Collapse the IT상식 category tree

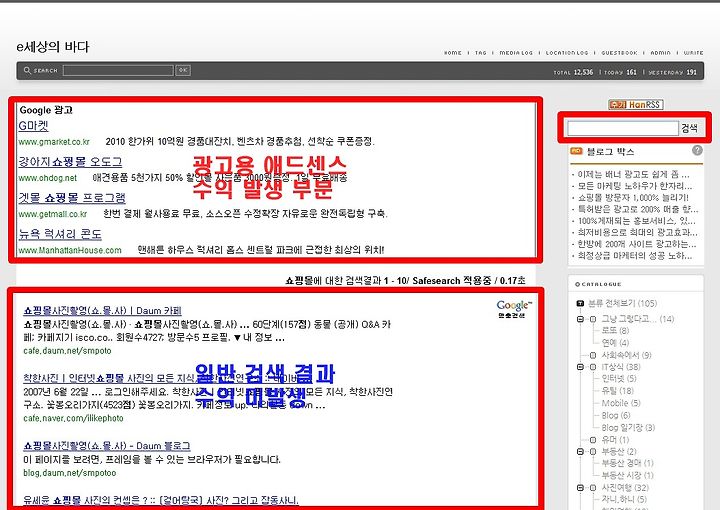[580, 367]
